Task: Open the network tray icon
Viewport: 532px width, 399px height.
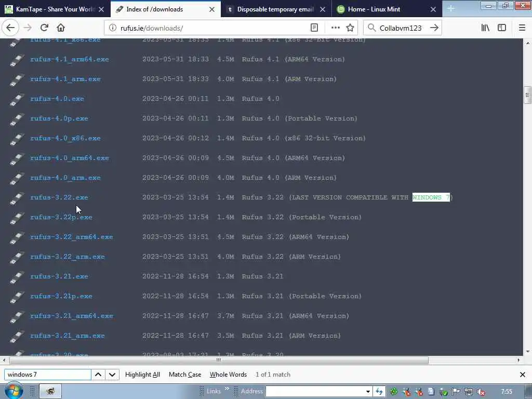Action: click(x=469, y=392)
